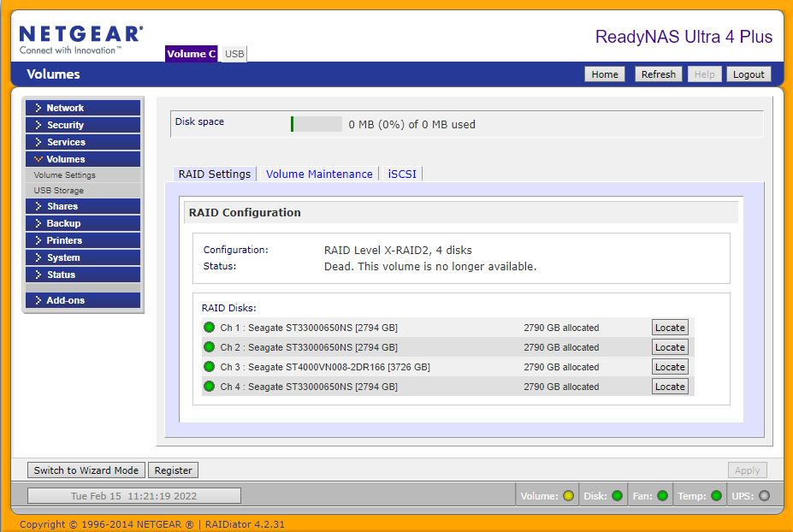Viewport: 793px width, 532px height.
Task: Expand the Network menu section
Action: point(82,108)
